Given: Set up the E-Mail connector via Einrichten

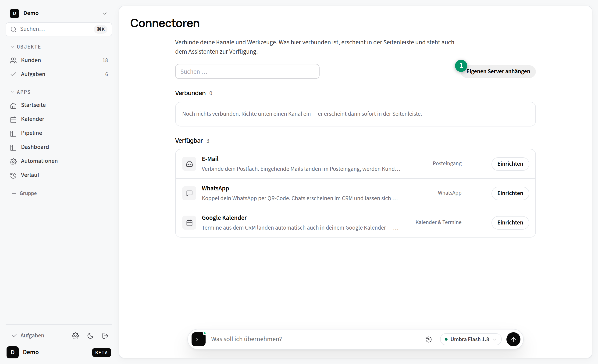Looking at the screenshot, I should [510, 164].
